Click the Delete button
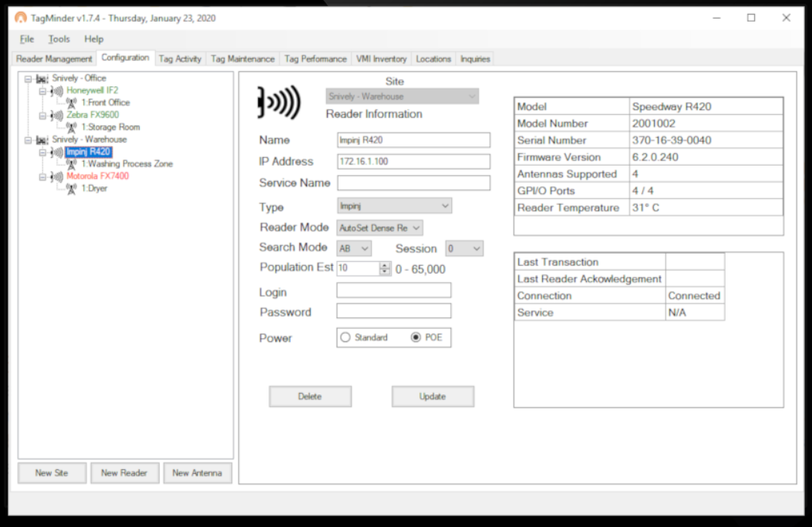 (310, 396)
